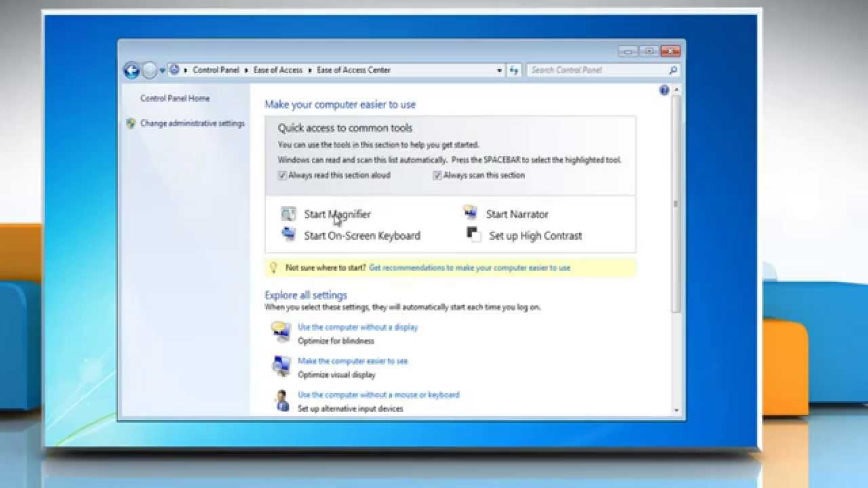
Task: Minimize the Ease of Access Center window
Action: (x=629, y=51)
